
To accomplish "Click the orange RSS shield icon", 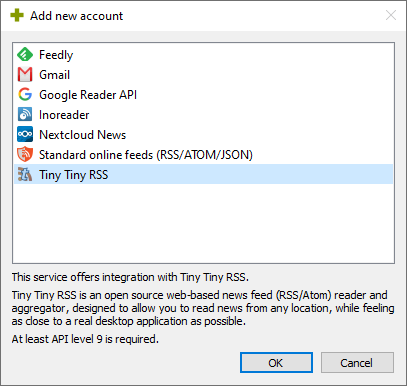I will pos(25,155).
